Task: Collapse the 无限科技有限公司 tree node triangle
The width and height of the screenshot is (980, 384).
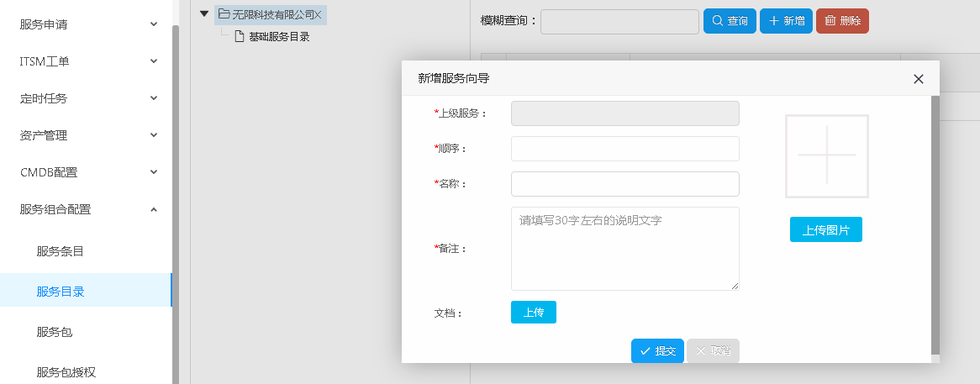Action: coord(204,13)
